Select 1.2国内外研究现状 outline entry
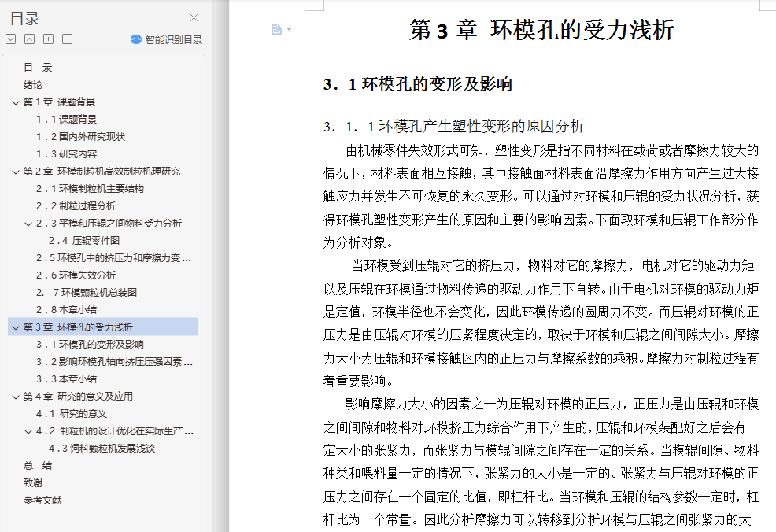 (x=80, y=137)
